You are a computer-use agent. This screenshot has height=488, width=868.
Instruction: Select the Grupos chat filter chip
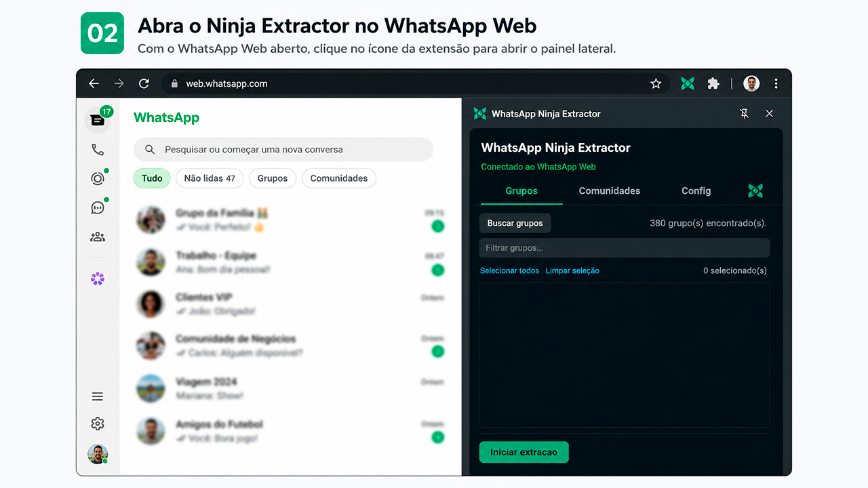coord(273,178)
